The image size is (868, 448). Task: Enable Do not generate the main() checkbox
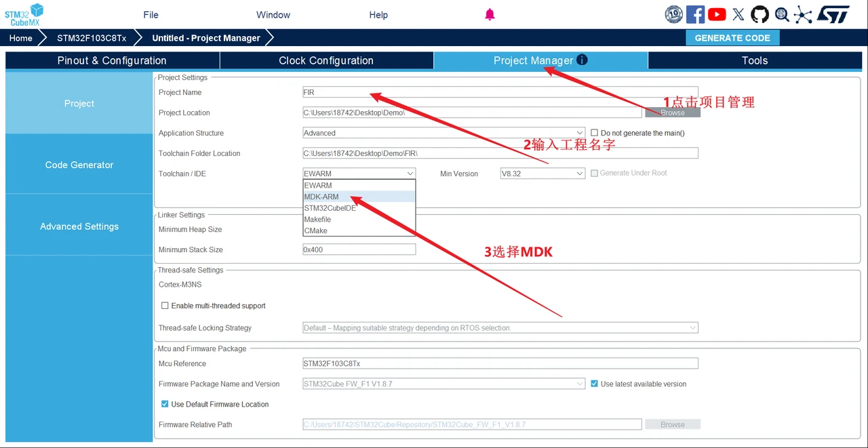click(x=595, y=133)
